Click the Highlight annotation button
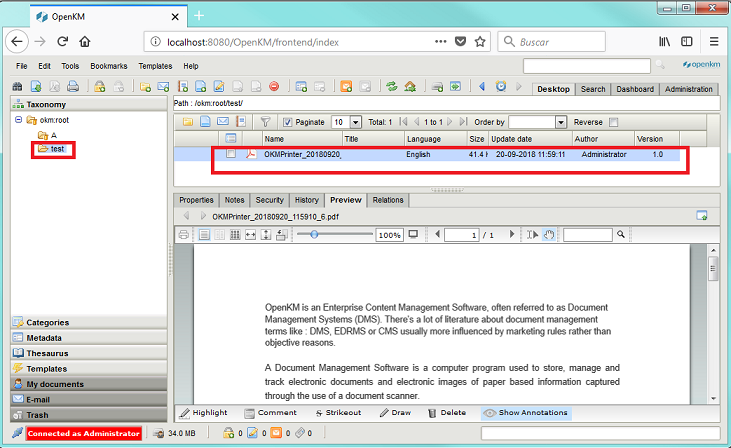 pos(204,413)
